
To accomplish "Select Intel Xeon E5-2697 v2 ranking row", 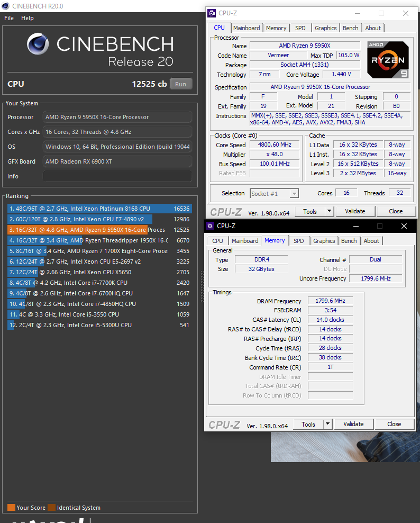I will click(99, 261).
